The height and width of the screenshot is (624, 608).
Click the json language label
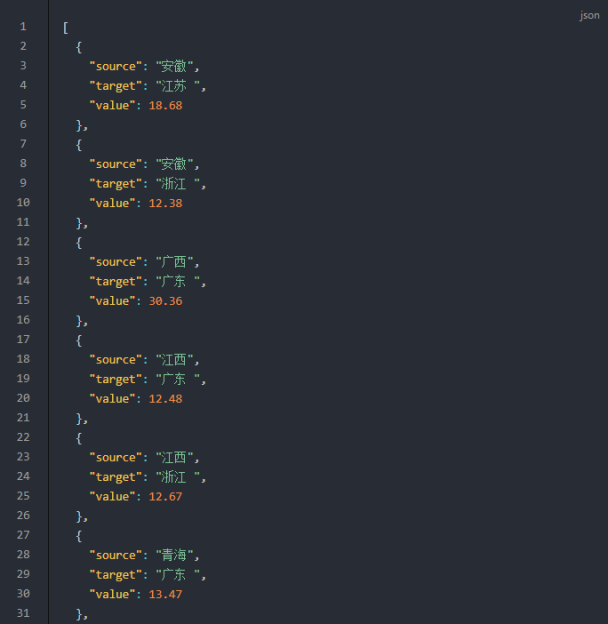coord(589,16)
